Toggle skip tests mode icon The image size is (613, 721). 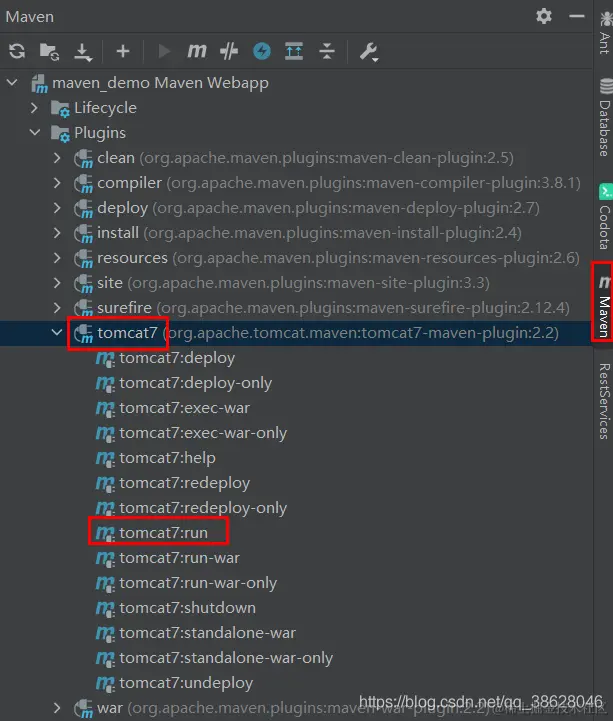point(229,51)
